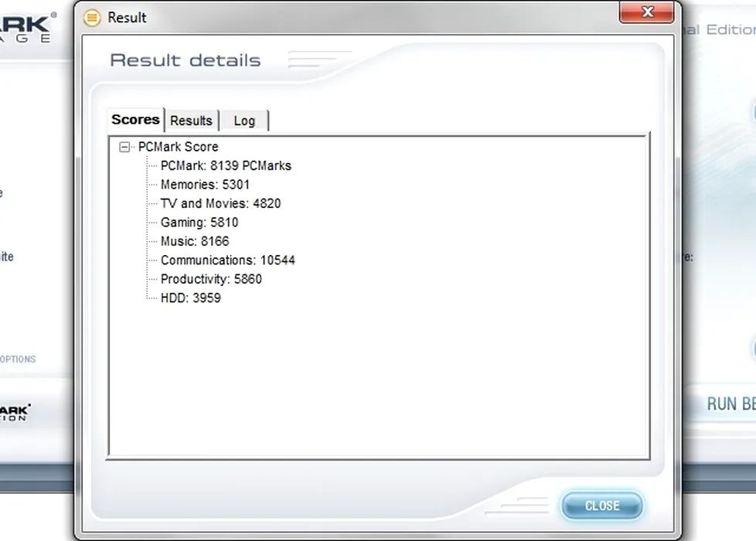Screen dimensions: 756x541
Task: Click the Result title bar text
Action: click(127, 17)
